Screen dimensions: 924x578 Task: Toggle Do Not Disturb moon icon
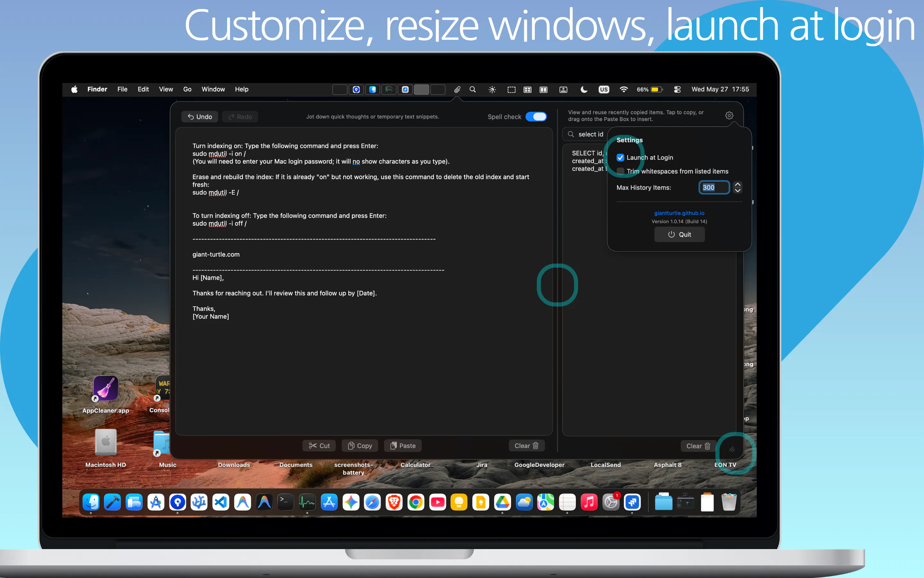583,90
